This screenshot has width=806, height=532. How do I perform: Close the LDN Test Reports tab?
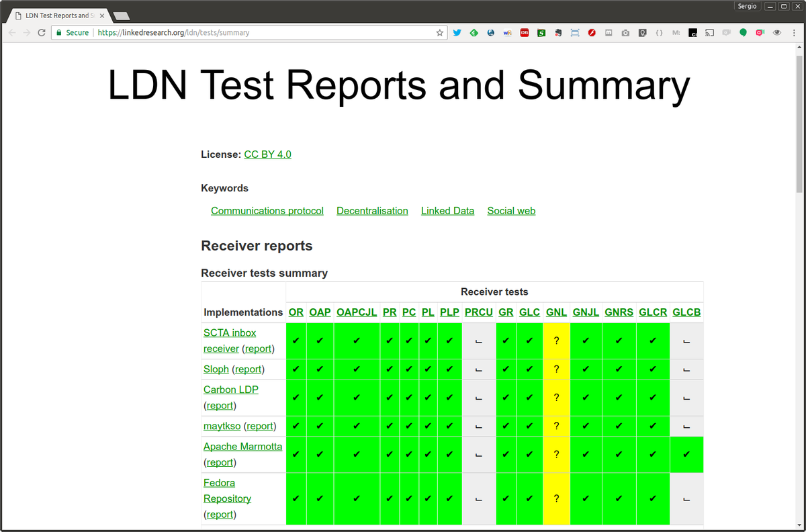pos(101,15)
